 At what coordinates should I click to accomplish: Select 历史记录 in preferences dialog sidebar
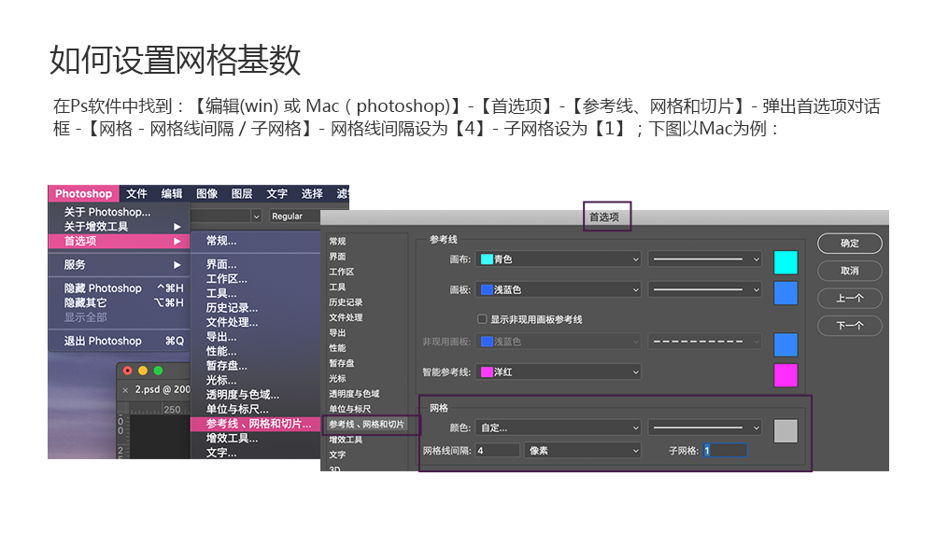(346, 302)
